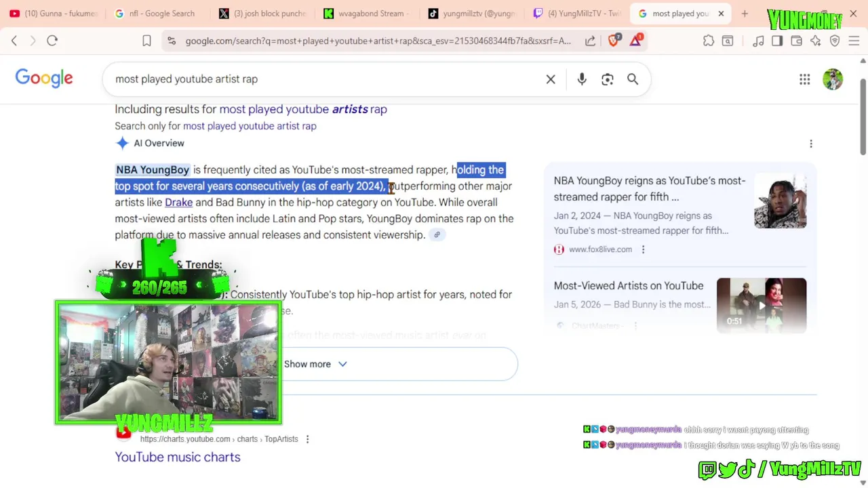Open the Brave rewards triangle icon
868x488 pixels.
[635, 41]
